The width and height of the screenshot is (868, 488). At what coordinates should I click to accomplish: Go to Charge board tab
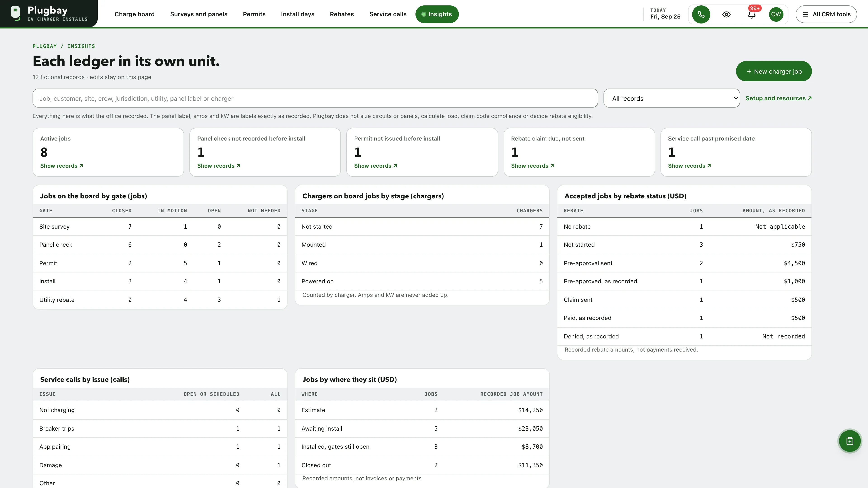pos(134,14)
